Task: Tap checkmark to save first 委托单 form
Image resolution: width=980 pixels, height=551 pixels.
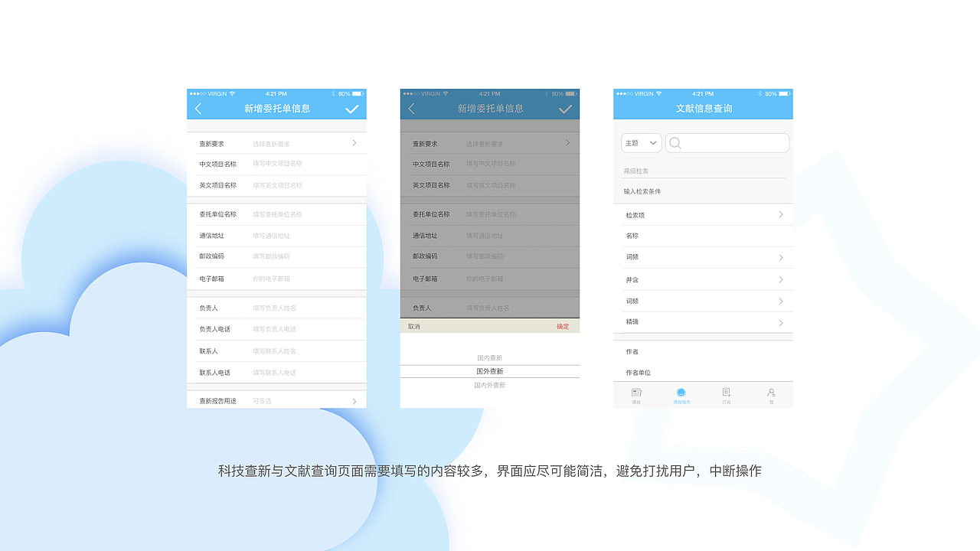Action: coord(352,109)
